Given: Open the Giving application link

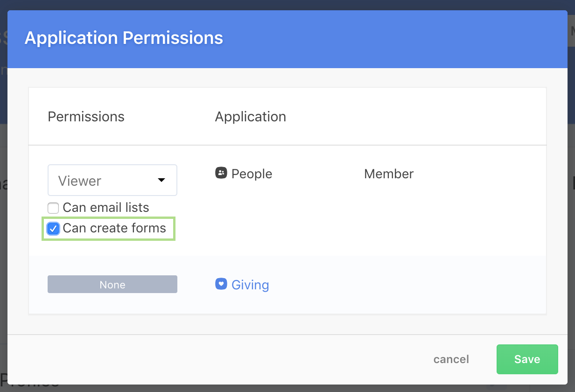Looking at the screenshot, I should pos(250,285).
